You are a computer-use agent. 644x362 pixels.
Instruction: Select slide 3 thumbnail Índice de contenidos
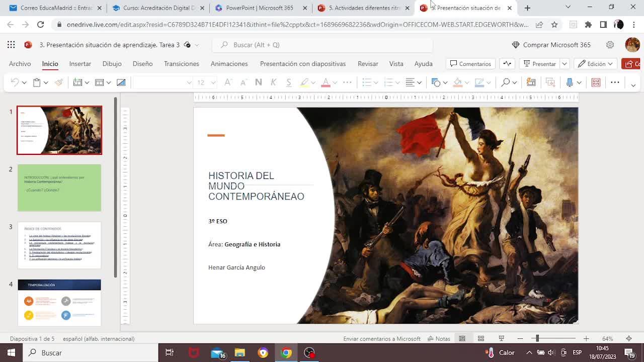[x=59, y=245]
